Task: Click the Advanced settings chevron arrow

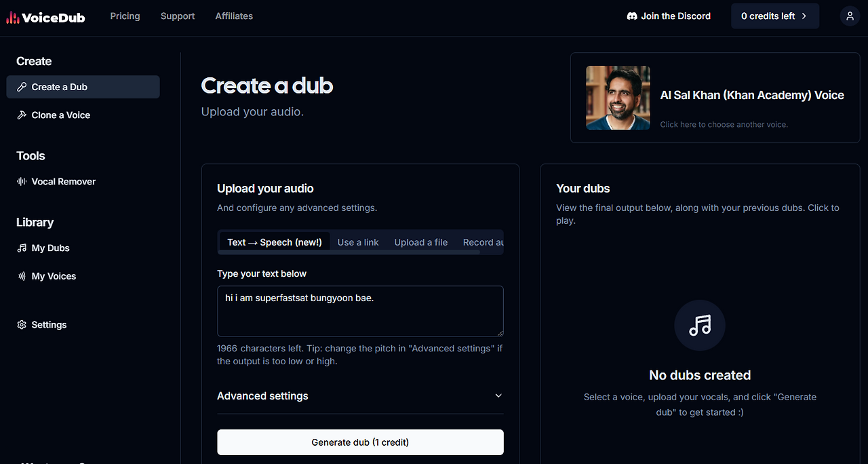Action: (498, 396)
